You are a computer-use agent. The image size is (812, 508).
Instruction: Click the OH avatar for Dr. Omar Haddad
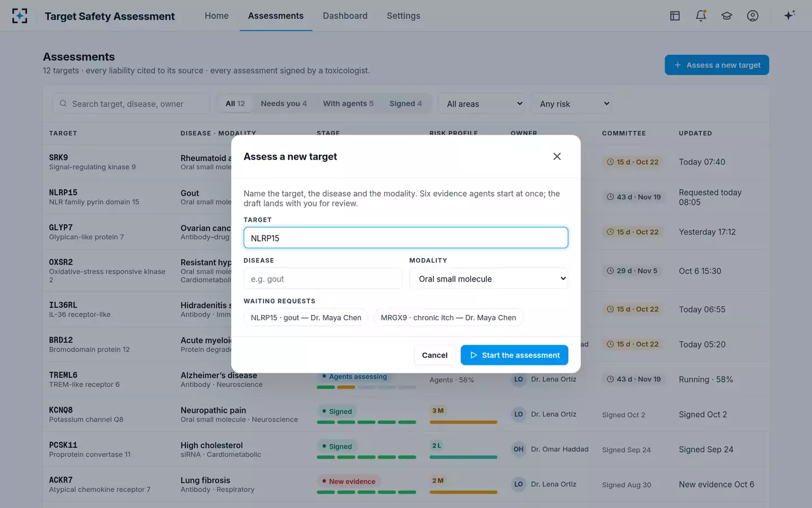(x=519, y=449)
